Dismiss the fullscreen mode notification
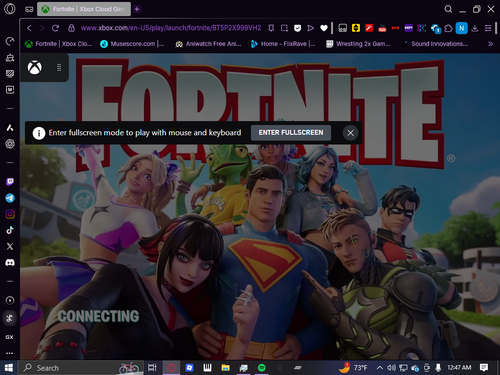The height and width of the screenshot is (375, 500). [x=350, y=133]
